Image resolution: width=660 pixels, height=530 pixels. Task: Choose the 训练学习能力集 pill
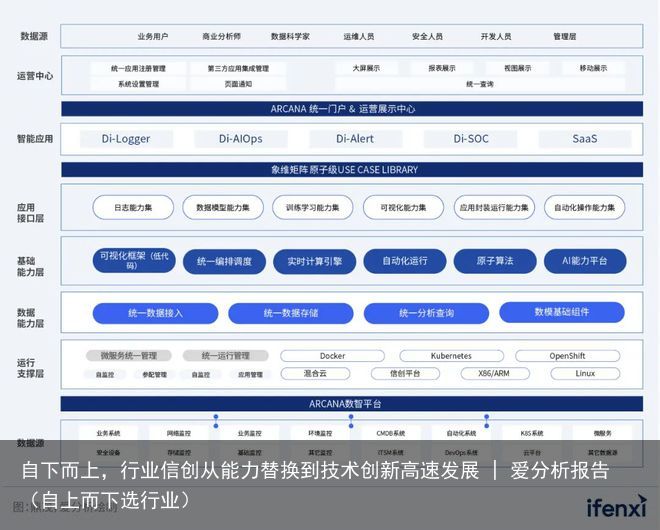[x=313, y=207]
